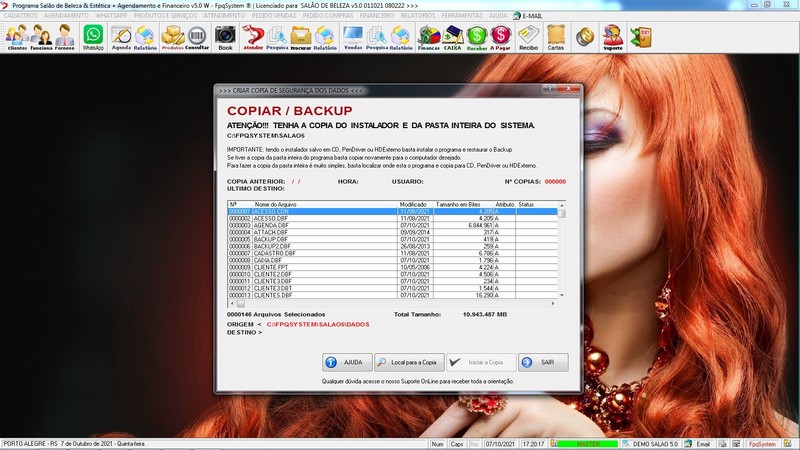Open the AGENDAMENTO menu
The height and width of the screenshot is (450, 800).
(x=66, y=16)
